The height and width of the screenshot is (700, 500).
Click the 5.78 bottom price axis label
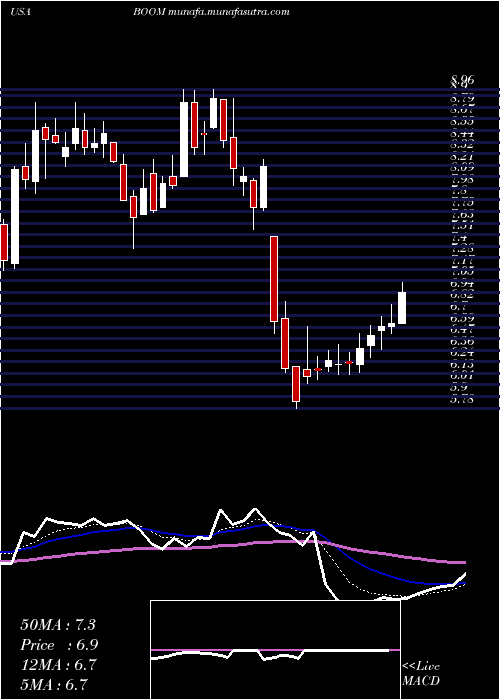point(462,400)
